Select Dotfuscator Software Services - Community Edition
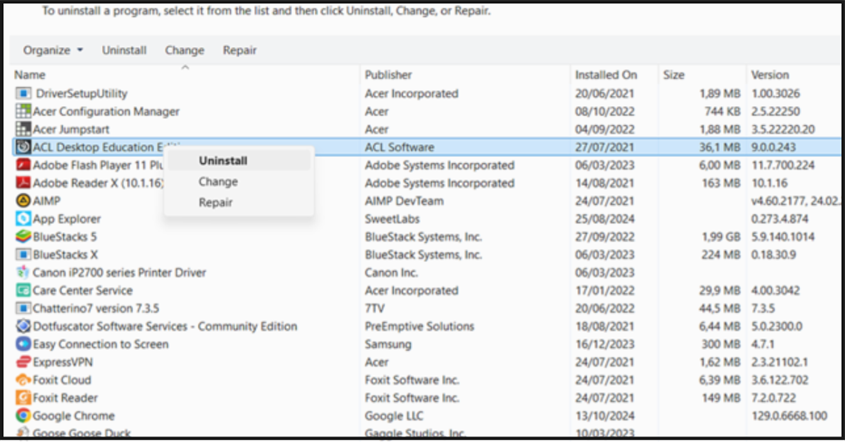Viewport: 845px width, 442px height. [165, 326]
